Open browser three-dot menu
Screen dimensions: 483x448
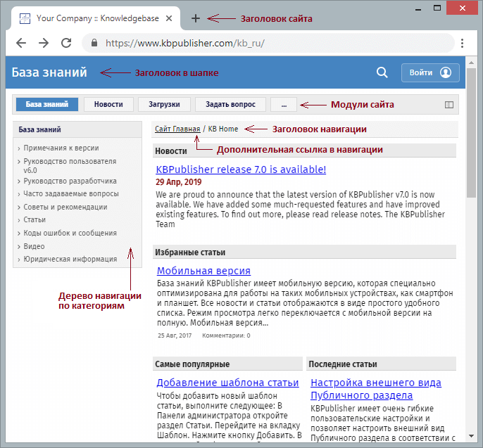(462, 43)
